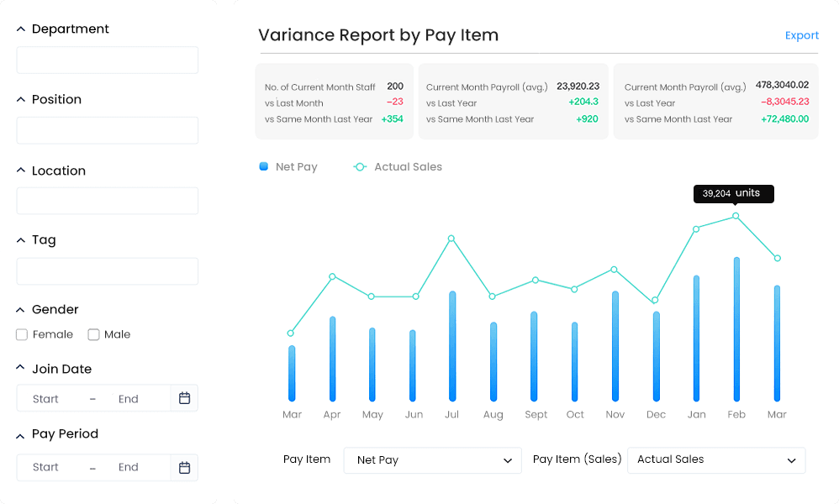Collapse the Department filter chevron

(x=21, y=29)
